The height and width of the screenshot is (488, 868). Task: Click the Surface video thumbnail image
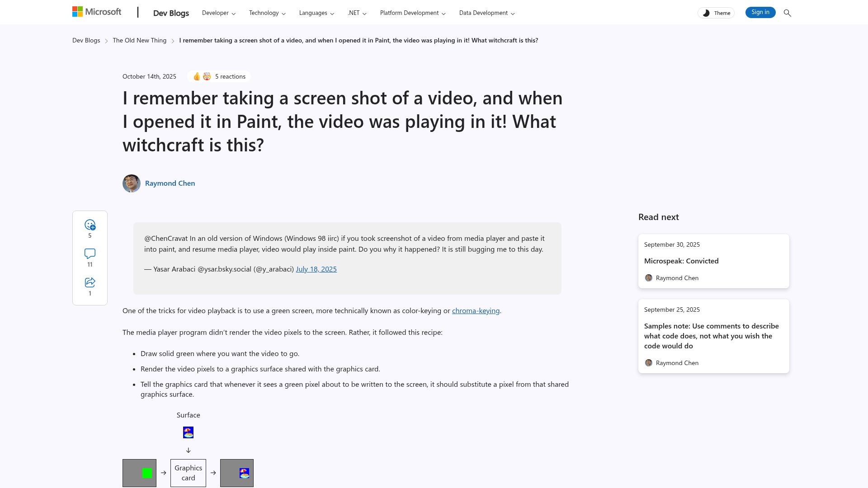pyautogui.click(x=188, y=433)
